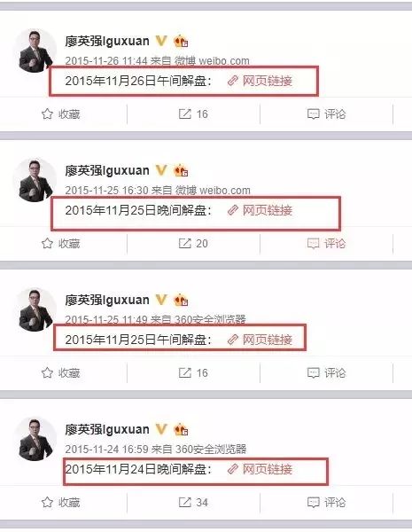Open comments on the 2015-11-24 16:59 post
The height and width of the screenshot is (532, 412).
coord(326,502)
